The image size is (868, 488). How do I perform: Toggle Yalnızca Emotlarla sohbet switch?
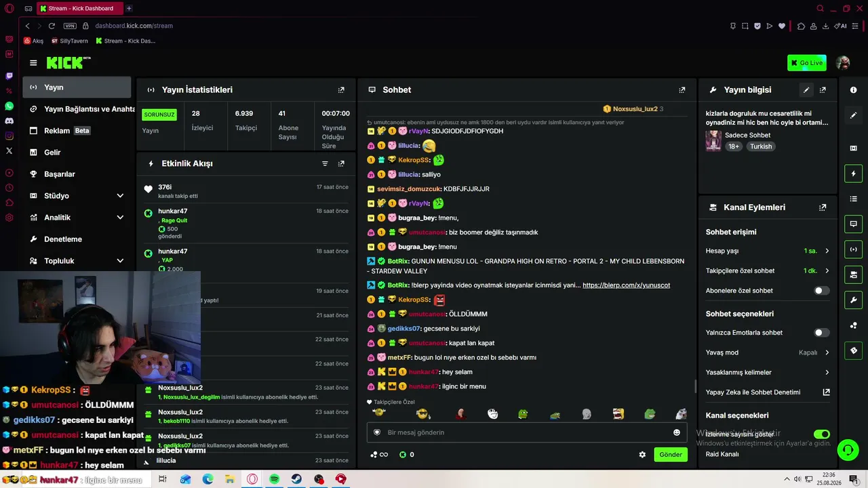[821, 333]
